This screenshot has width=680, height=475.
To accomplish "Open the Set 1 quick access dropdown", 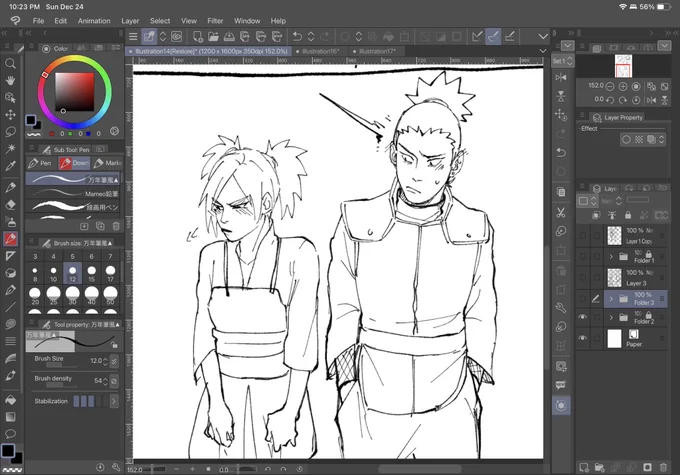I will click(x=563, y=61).
